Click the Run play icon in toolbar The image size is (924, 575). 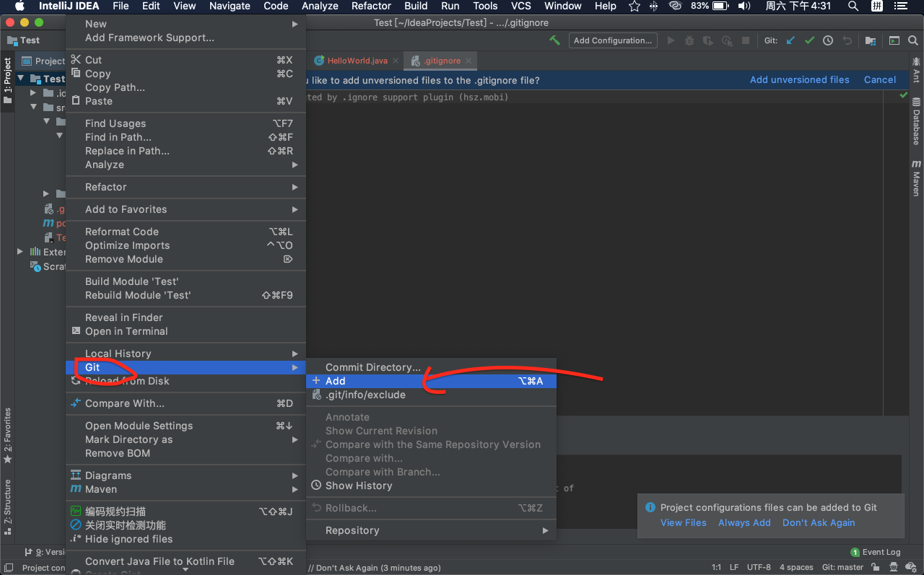click(671, 40)
